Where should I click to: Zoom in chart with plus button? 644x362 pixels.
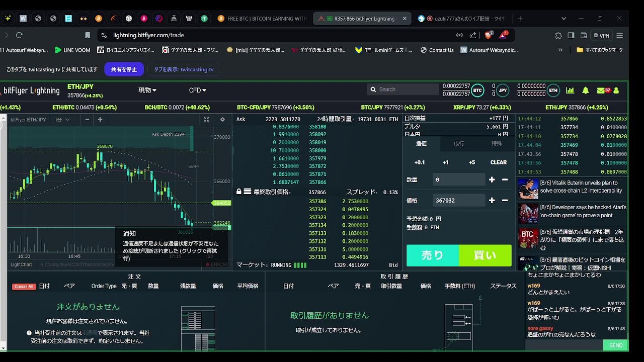[100, 120]
